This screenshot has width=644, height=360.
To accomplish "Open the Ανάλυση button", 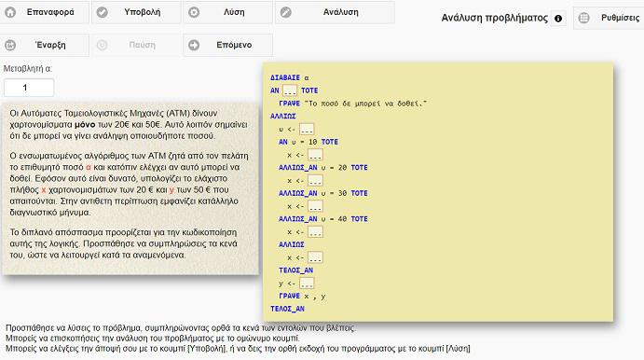I will click(x=335, y=12).
